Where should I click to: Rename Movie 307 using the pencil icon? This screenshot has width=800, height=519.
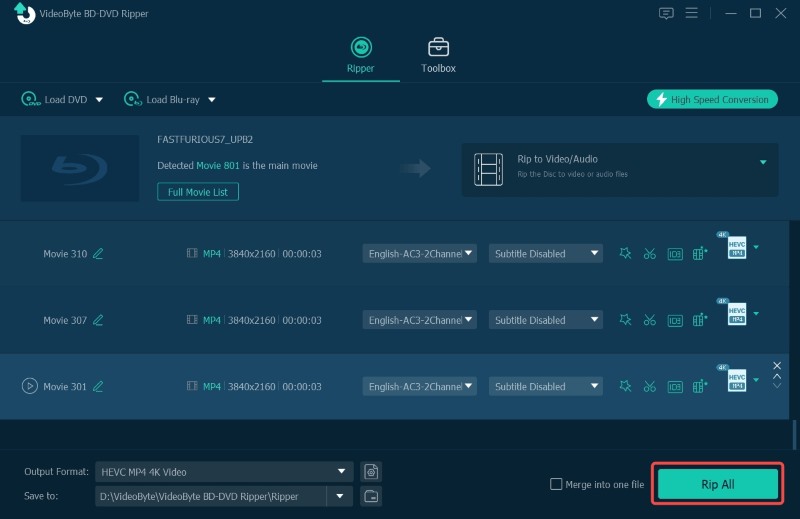(98, 320)
